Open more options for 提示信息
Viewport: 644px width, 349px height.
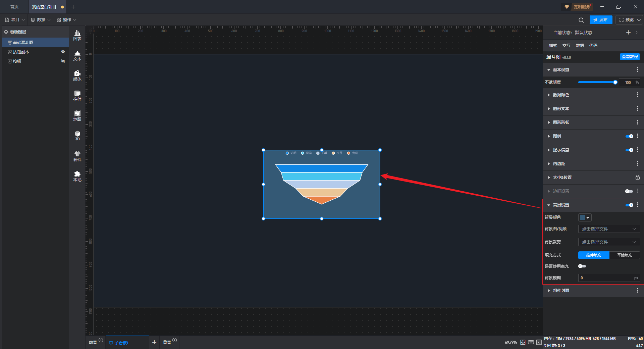point(638,150)
